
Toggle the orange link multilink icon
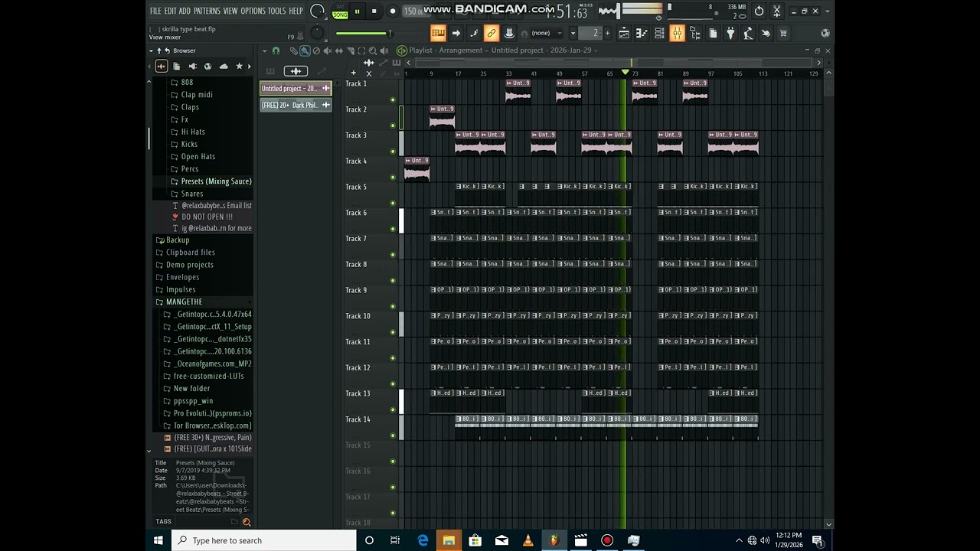(x=492, y=33)
